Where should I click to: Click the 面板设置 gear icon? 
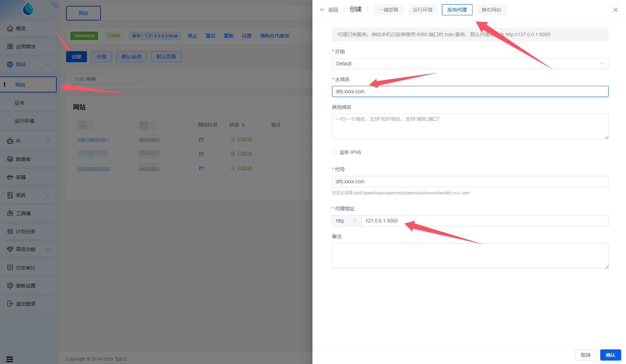pyautogui.click(x=10, y=286)
